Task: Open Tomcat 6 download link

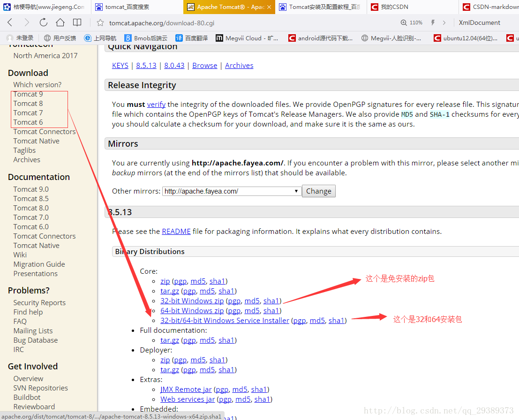Action: pyautogui.click(x=28, y=122)
